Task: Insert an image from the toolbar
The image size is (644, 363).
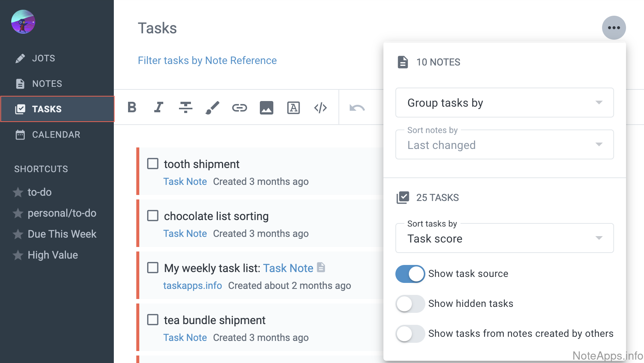Action: click(267, 108)
